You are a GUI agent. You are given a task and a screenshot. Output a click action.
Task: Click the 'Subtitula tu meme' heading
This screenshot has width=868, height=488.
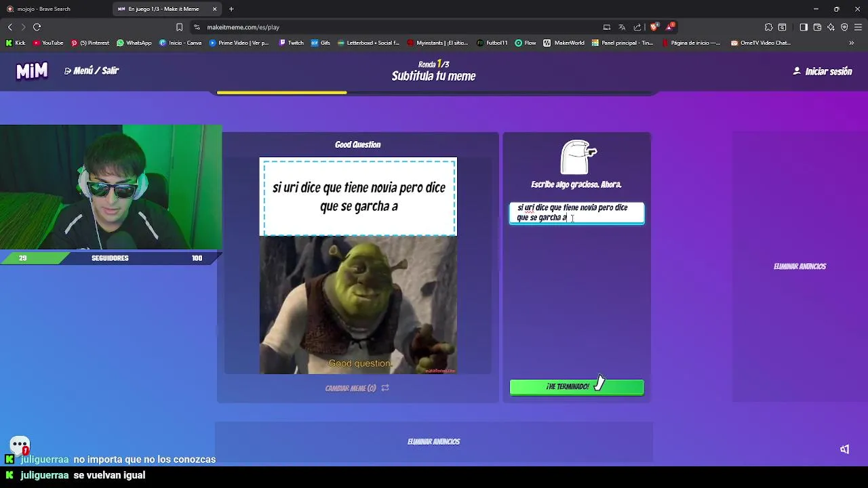433,77
